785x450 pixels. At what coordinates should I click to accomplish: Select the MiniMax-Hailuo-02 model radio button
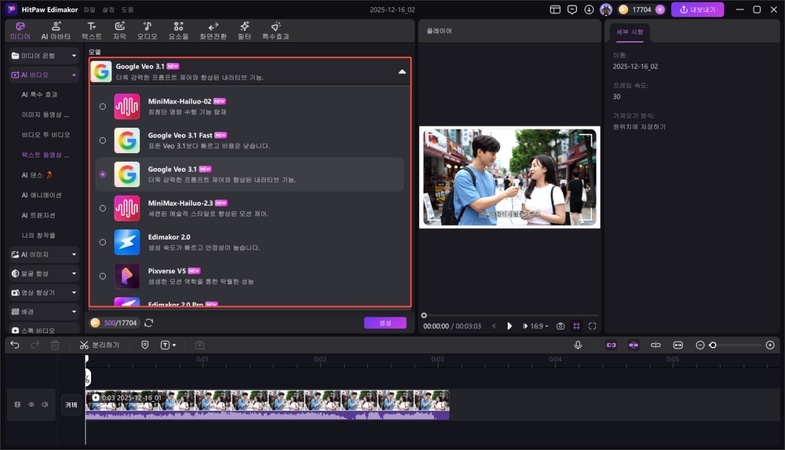click(x=103, y=107)
